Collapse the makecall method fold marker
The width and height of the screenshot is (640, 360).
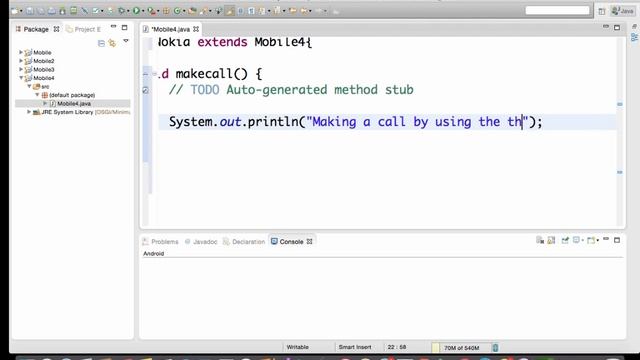tap(154, 74)
